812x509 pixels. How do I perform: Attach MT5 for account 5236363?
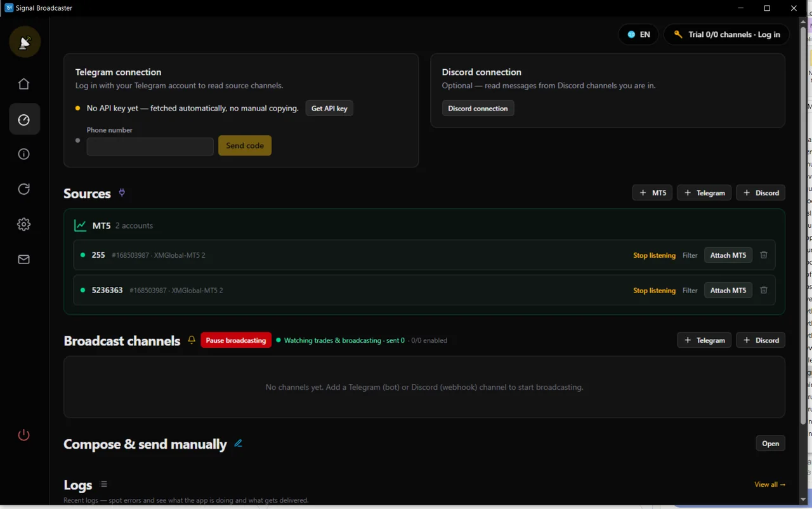coord(728,290)
